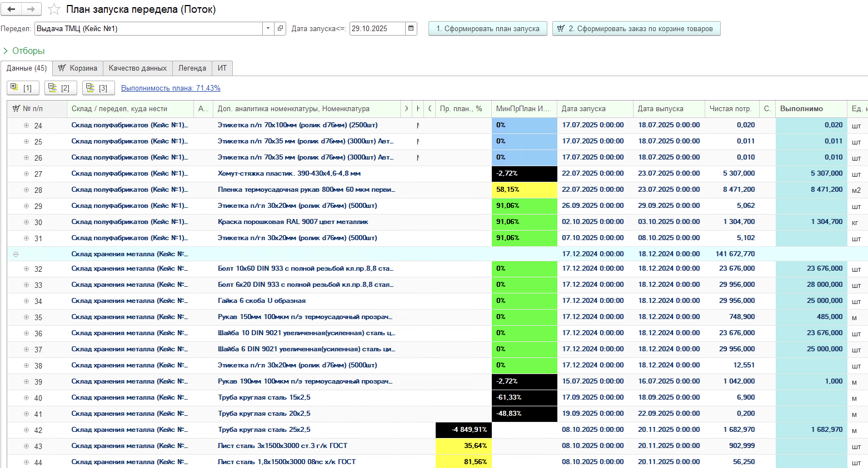Select the Краска порошковая RAL 9007 cell
The height and width of the screenshot is (468, 868).
306,222
